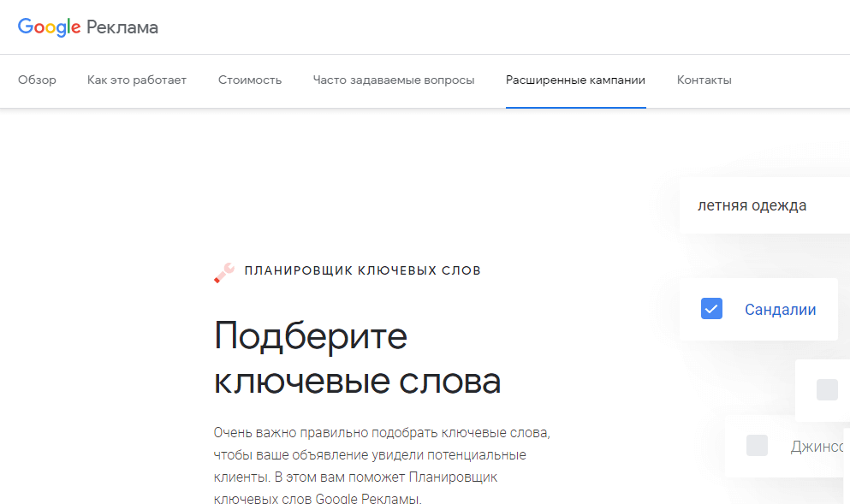This screenshot has width=850, height=504.
Task: Check the empty checkbox next to Джинсы
Action: click(757, 445)
